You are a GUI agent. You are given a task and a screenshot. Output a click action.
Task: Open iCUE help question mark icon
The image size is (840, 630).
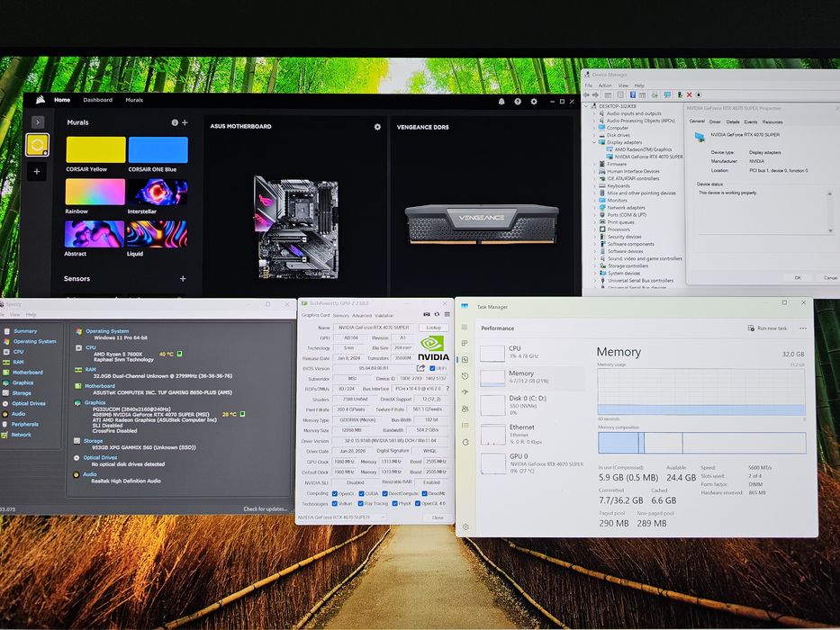coord(518,101)
